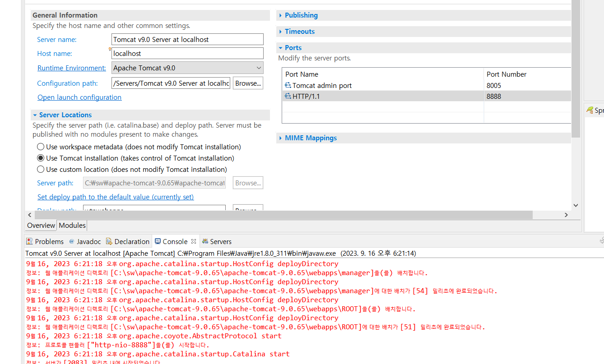
Task: Click the Spring leaf icon in right panel
Action: [590, 110]
